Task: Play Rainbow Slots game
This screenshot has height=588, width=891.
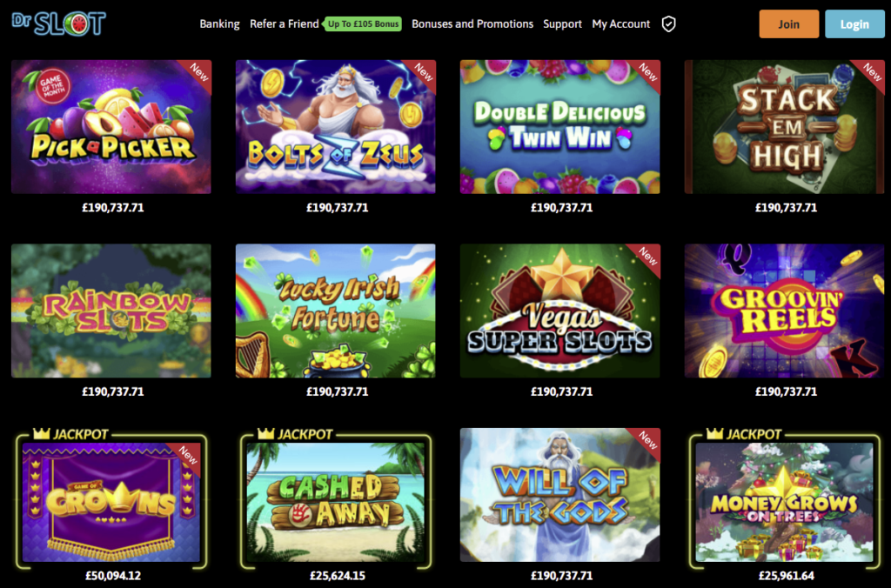Action: (111, 311)
